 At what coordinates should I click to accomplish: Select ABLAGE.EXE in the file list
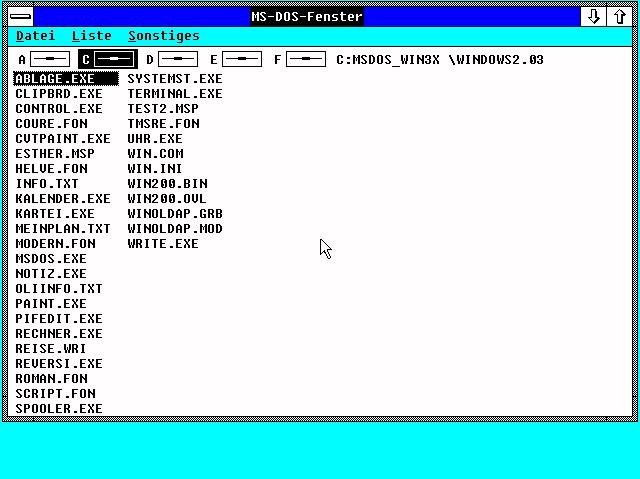(x=57, y=79)
